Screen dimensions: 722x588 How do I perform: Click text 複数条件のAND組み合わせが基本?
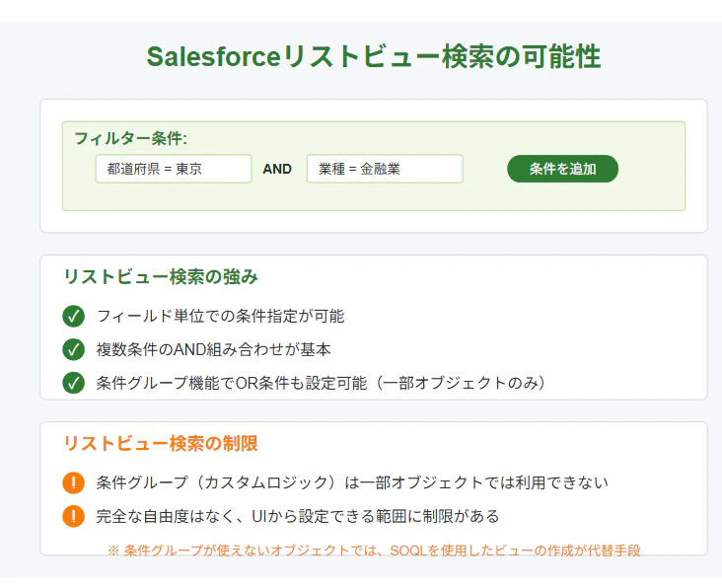point(214,349)
